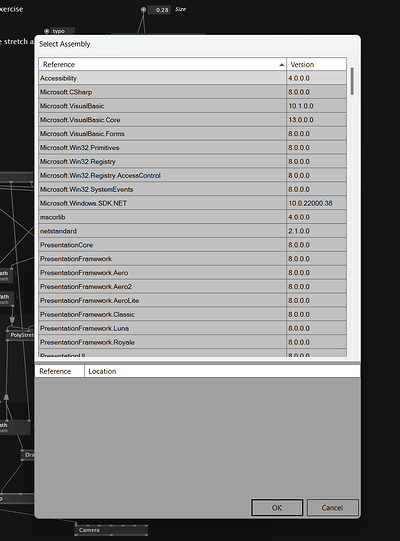The height and width of the screenshot is (541, 400).
Task: Select Microsoft.Windows.SDK.NET assembly
Action: pyautogui.click(x=193, y=203)
